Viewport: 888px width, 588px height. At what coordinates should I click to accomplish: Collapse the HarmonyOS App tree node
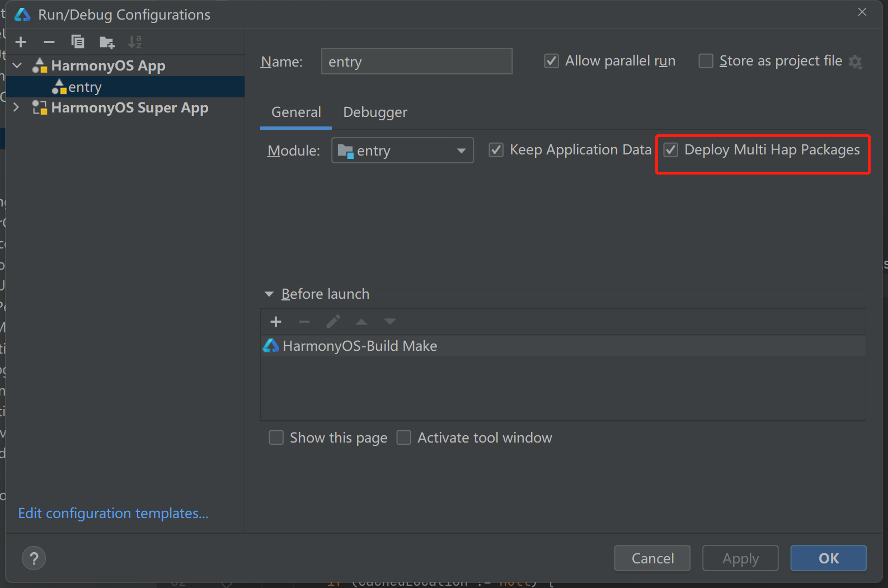pyautogui.click(x=17, y=65)
